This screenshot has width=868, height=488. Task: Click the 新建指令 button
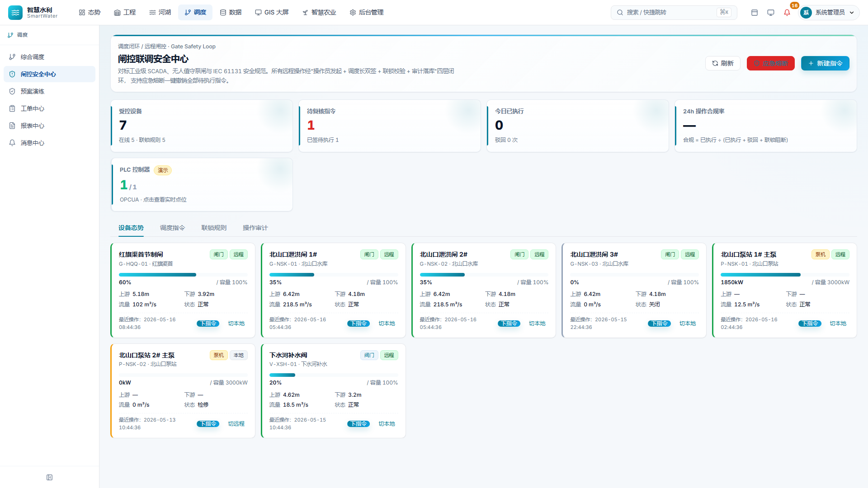click(825, 63)
